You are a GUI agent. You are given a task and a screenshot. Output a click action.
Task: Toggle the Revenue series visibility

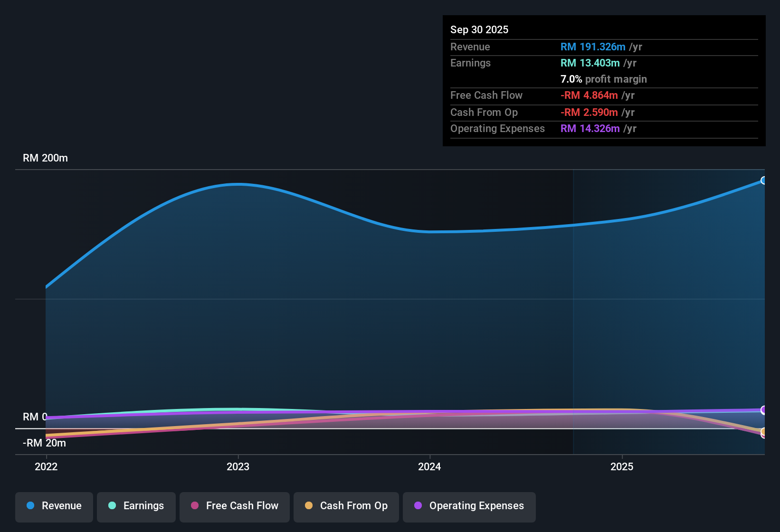click(x=54, y=507)
